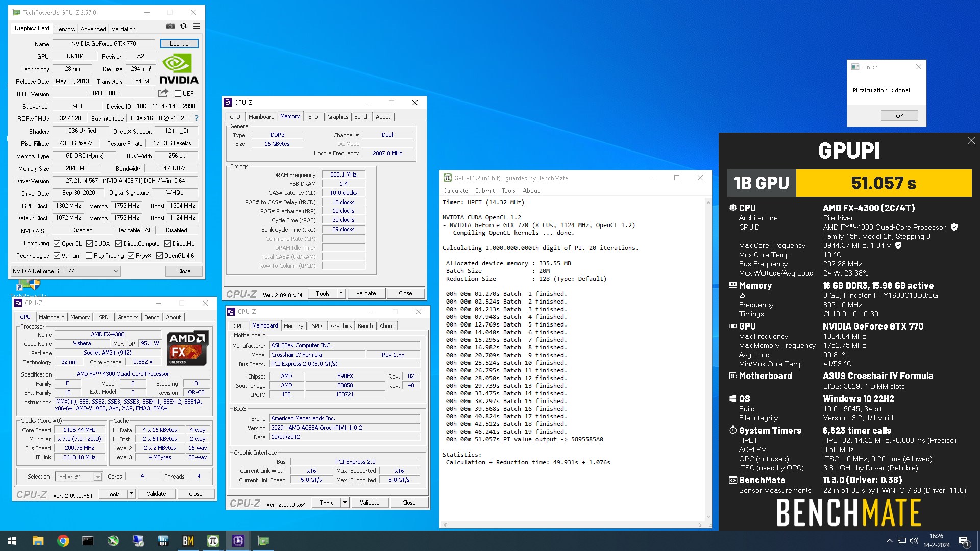Click Validate in the CPU-Z Mainboard window
Screen dimensions: 980x551
click(x=370, y=503)
